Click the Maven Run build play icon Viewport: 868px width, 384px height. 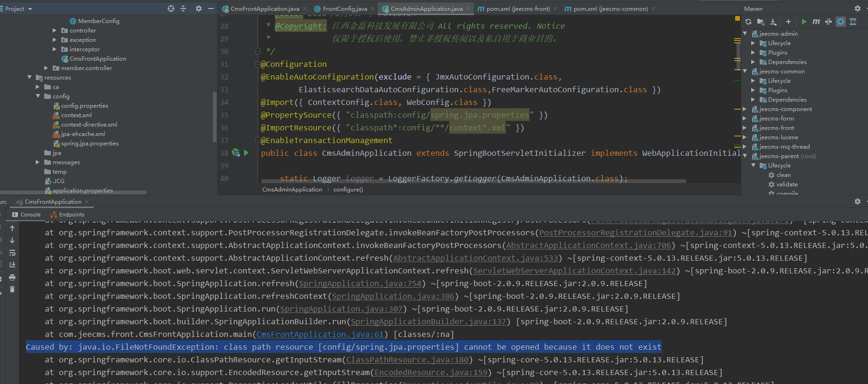(x=804, y=22)
